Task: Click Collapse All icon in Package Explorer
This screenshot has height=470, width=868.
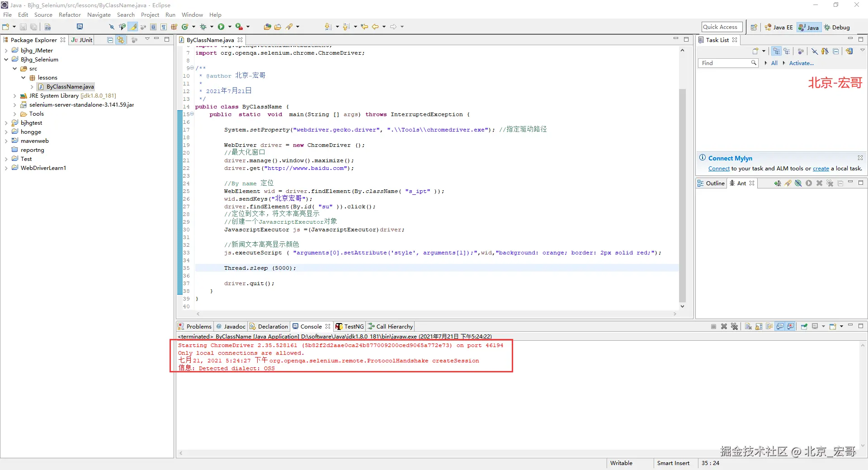Action: (x=110, y=40)
